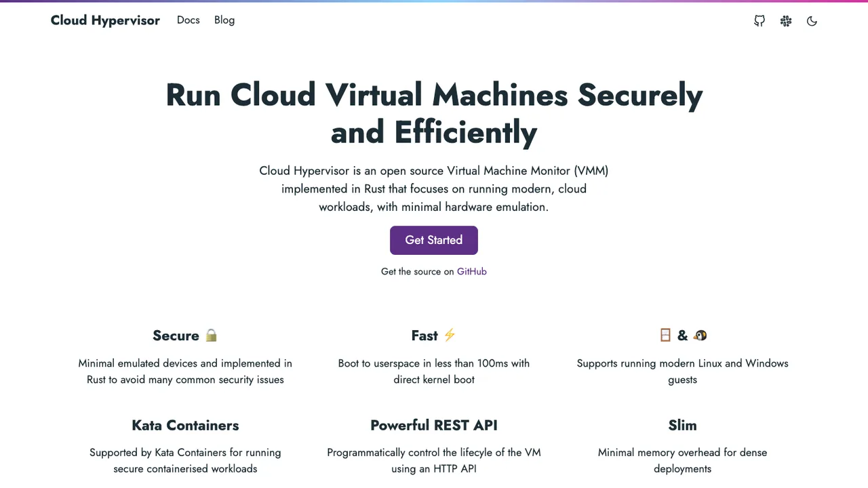This screenshot has height=488, width=868.
Task: Click 'Supported by Kata Containers for running' text
Action: [185, 453]
